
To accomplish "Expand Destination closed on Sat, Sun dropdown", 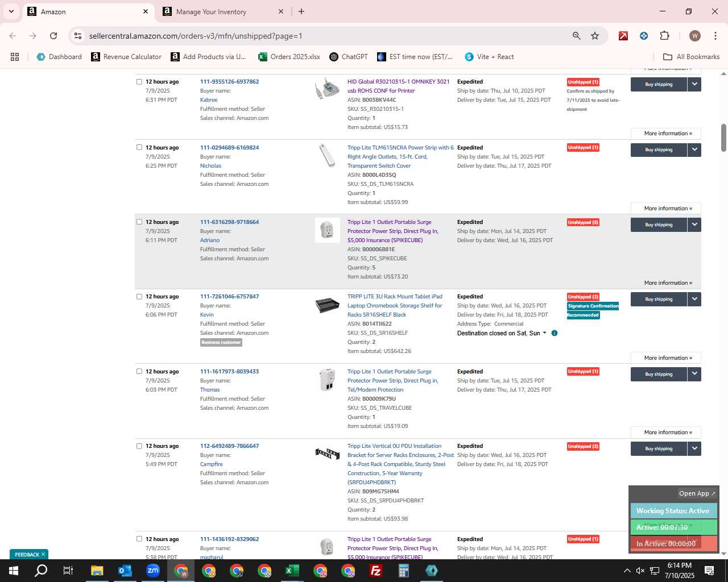I will [x=502, y=333].
